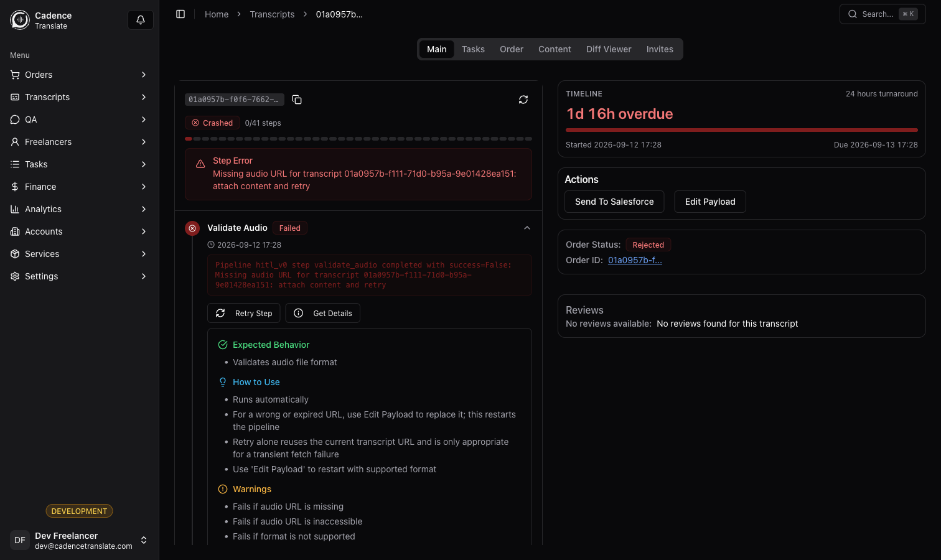Refresh the pipeline status icon
Image resolution: width=941 pixels, height=560 pixels.
(523, 100)
